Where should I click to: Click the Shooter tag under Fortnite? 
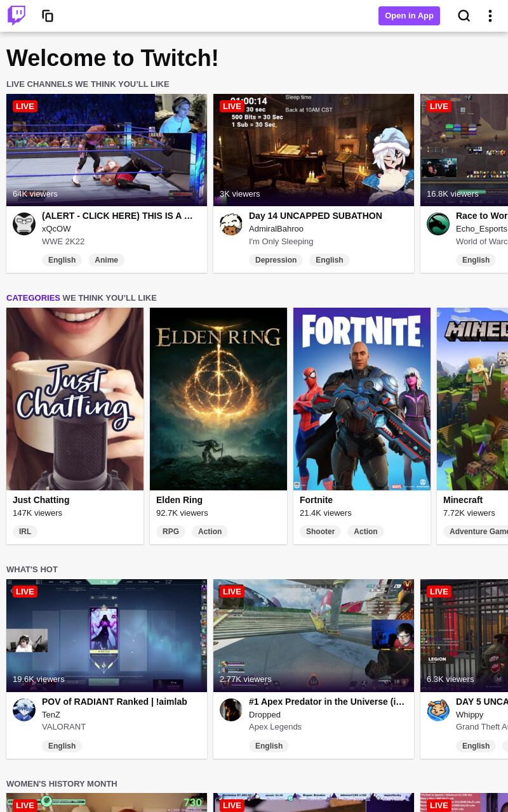point(320,532)
